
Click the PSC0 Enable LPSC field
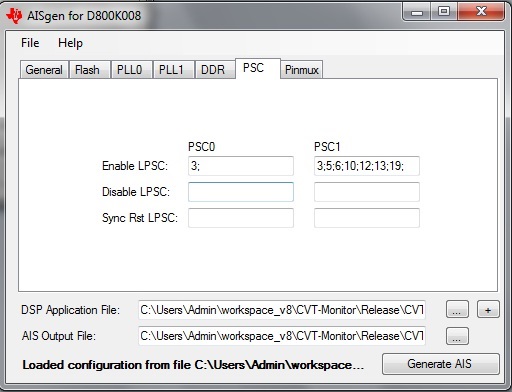(x=241, y=166)
